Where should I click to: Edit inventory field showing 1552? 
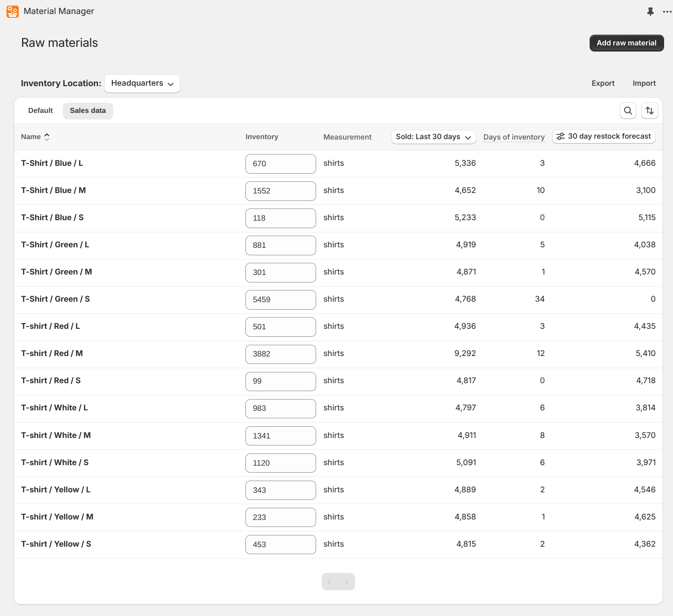281,191
